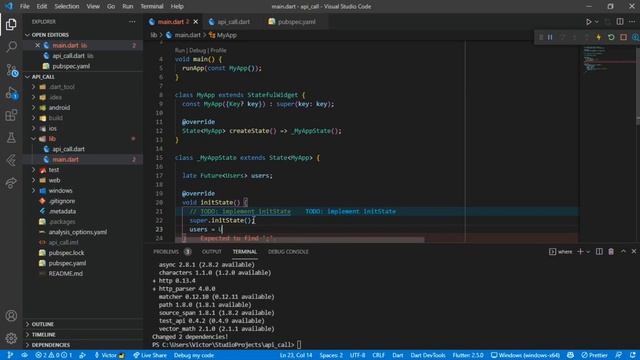Click Debug my code in status bar
640x360 pixels.
click(194, 355)
